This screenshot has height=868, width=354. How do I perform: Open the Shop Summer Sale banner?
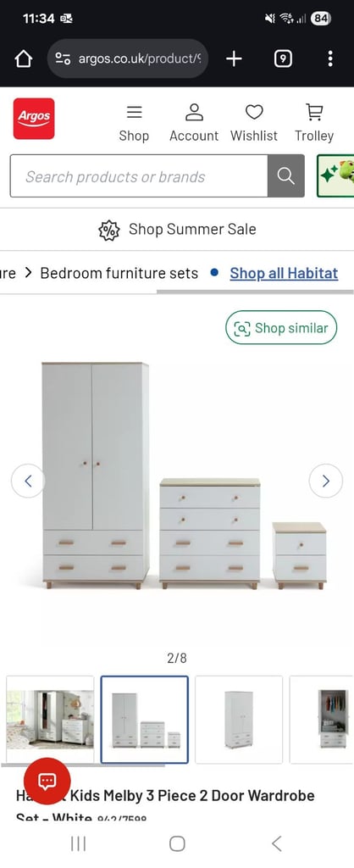[x=177, y=229]
